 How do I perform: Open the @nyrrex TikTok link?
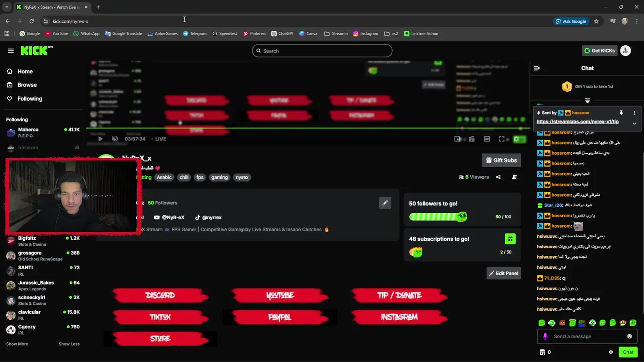coord(208,217)
